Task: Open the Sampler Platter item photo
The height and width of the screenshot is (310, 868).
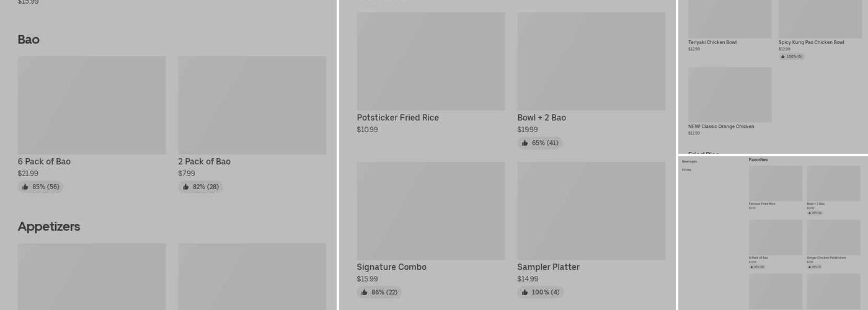Action: coord(591,211)
